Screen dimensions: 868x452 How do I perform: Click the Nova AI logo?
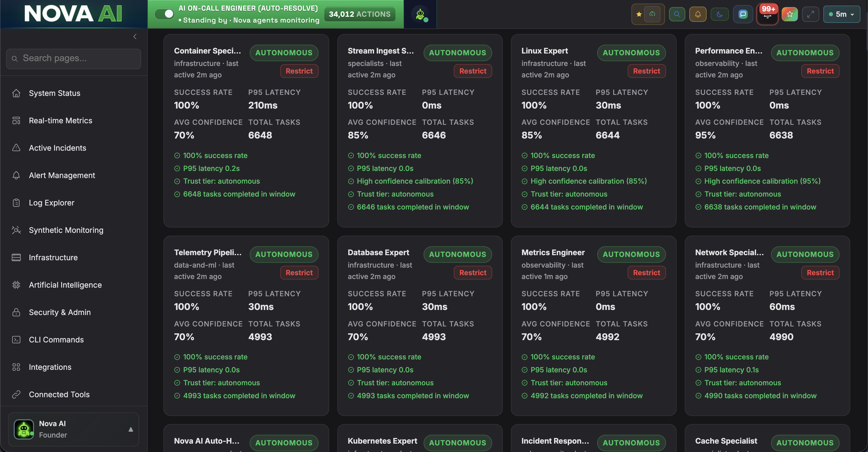pyautogui.click(x=73, y=14)
